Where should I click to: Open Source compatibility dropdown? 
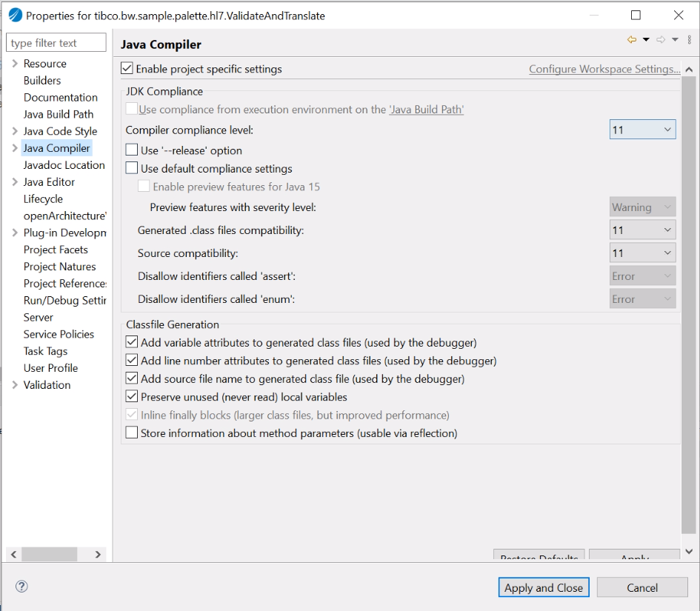click(642, 253)
